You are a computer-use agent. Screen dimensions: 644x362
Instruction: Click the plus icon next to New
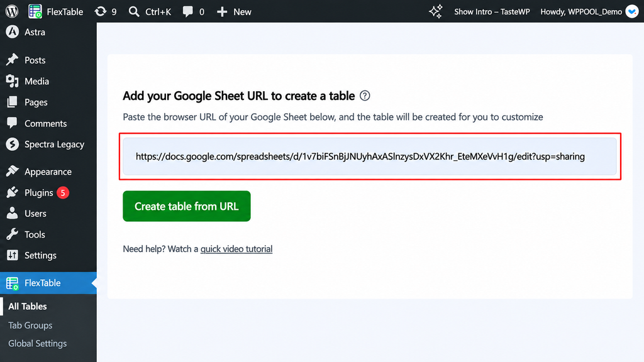click(x=222, y=11)
